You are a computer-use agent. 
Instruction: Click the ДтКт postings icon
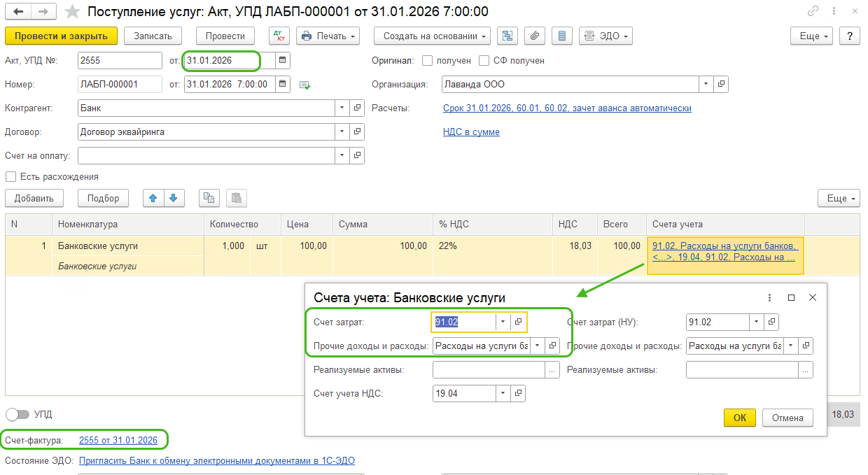(279, 36)
